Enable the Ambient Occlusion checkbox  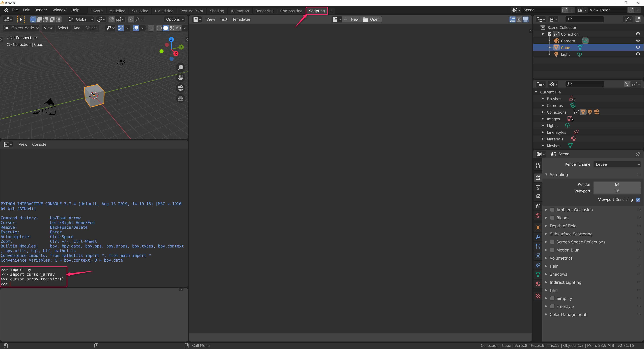coord(552,210)
